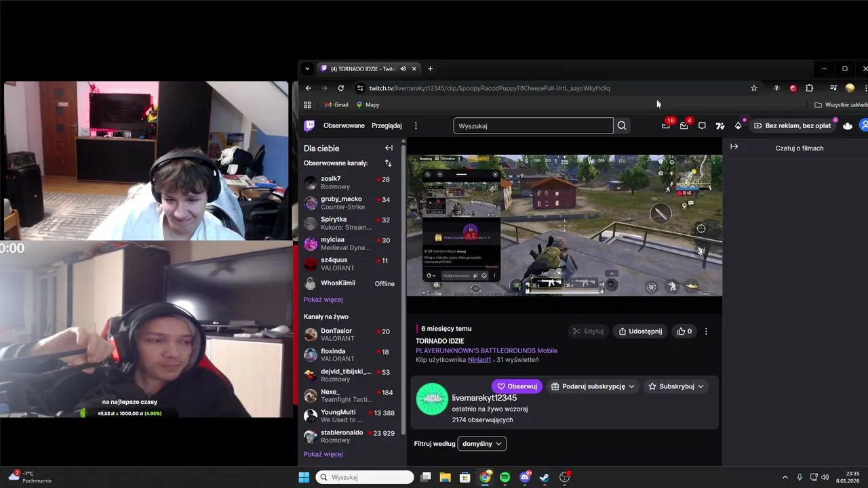
Task: Open Chrome apps grid in bookmarks bar
Action: (307, 105)
